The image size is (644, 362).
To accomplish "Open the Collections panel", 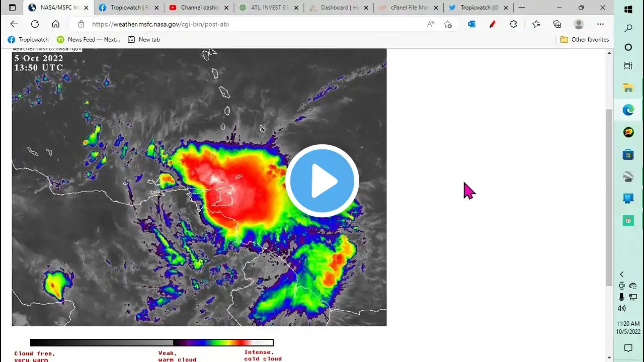I will coord(557,24).
